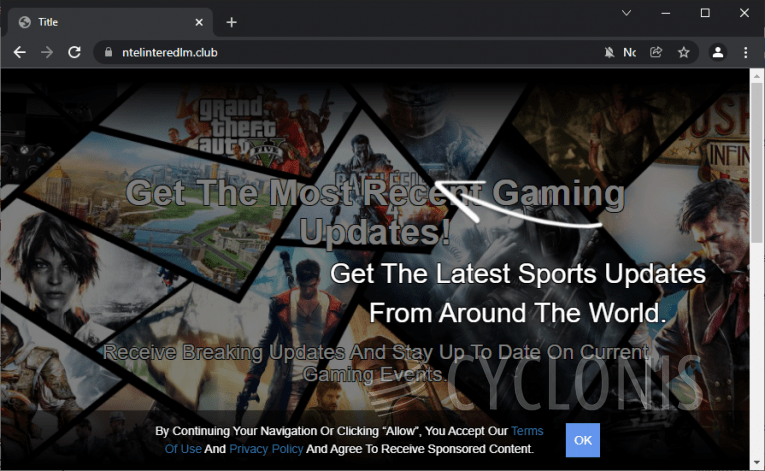This screenshot has height=471, width=765.
Task: Open the Chrome three-dot menu
Action: click(745, 52)
